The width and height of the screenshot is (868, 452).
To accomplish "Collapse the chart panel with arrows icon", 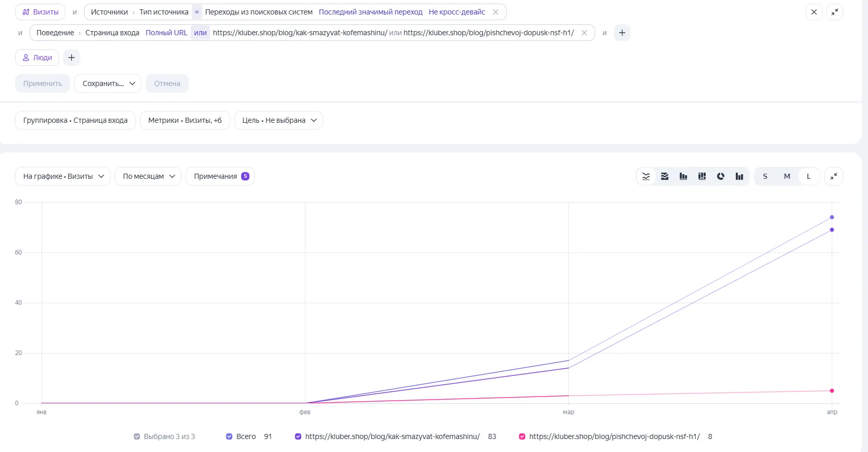I will click(x=834, y=176).
